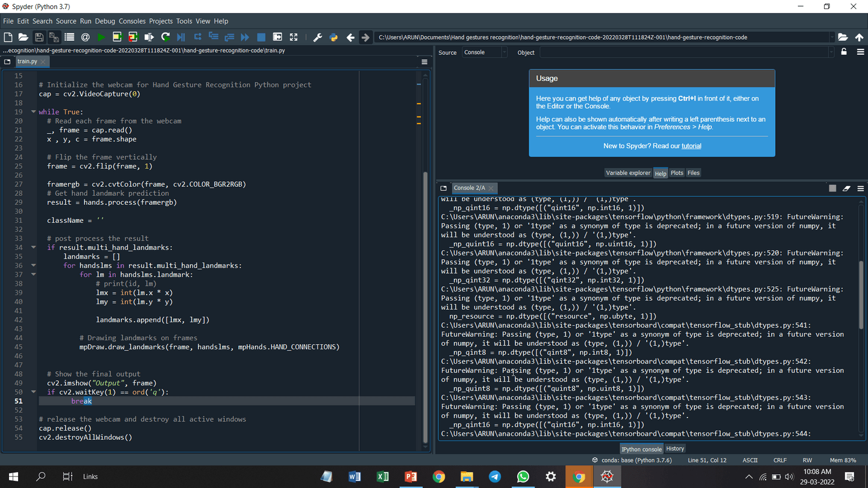This screenshot has width=868, height=488.
Task: Stop debugging square icon
Action: [x=261, y=37]
